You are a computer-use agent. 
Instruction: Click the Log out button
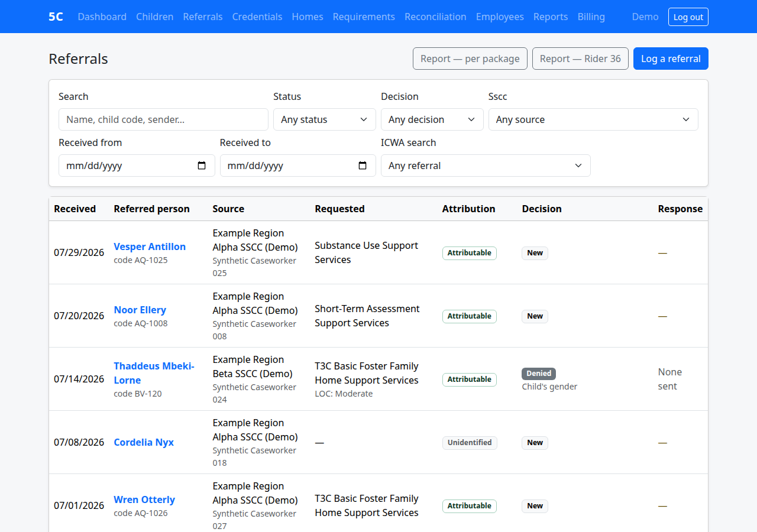pyautogui.click(x=688, y=17)
